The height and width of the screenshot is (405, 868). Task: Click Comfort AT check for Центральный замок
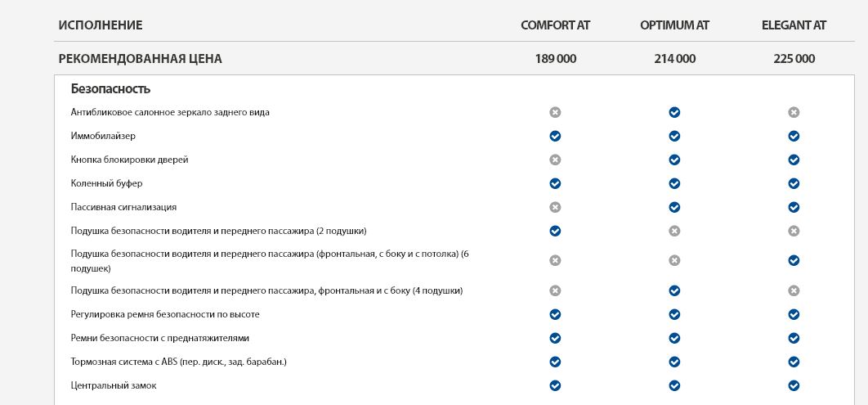tap(555, 385)
